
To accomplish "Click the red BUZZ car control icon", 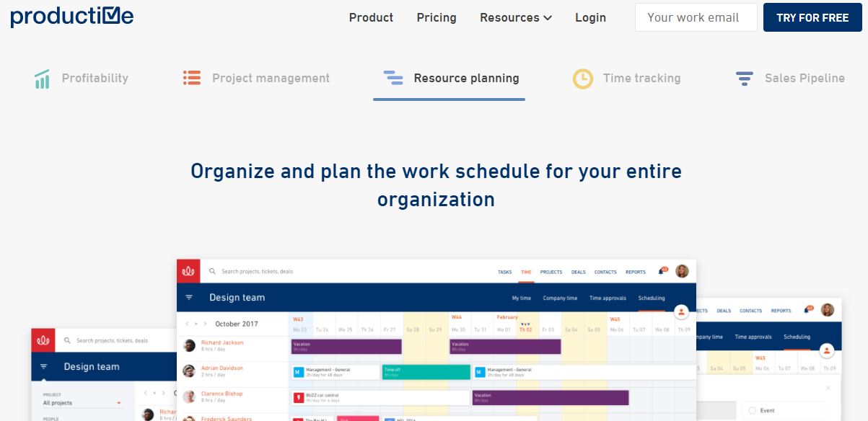I will 299,398.
